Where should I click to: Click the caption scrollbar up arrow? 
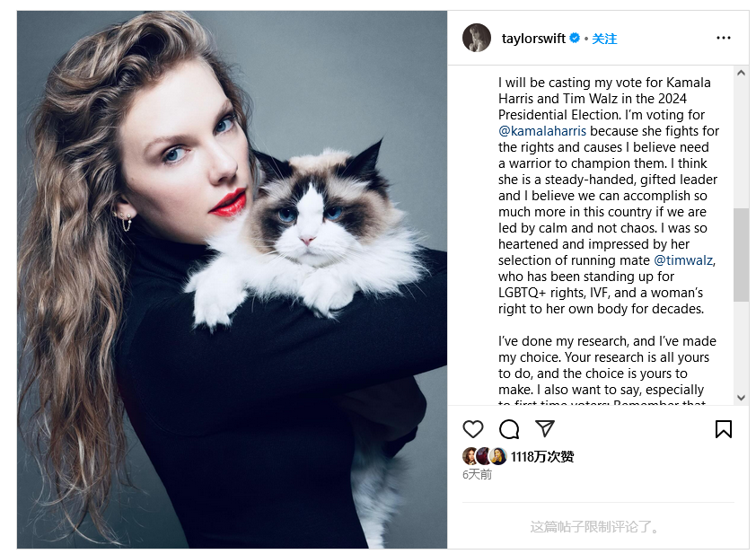click(741, 73)
